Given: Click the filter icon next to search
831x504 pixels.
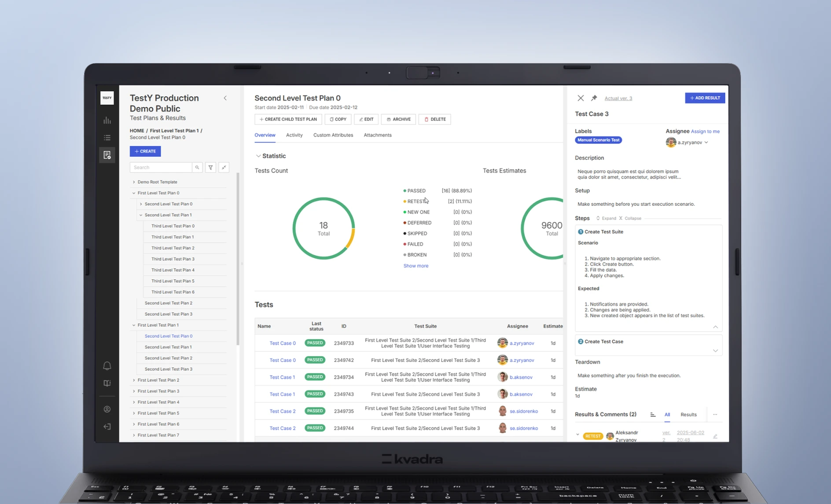Looking at the screenshot, I should pyautogui.click(x=210, y=168).
